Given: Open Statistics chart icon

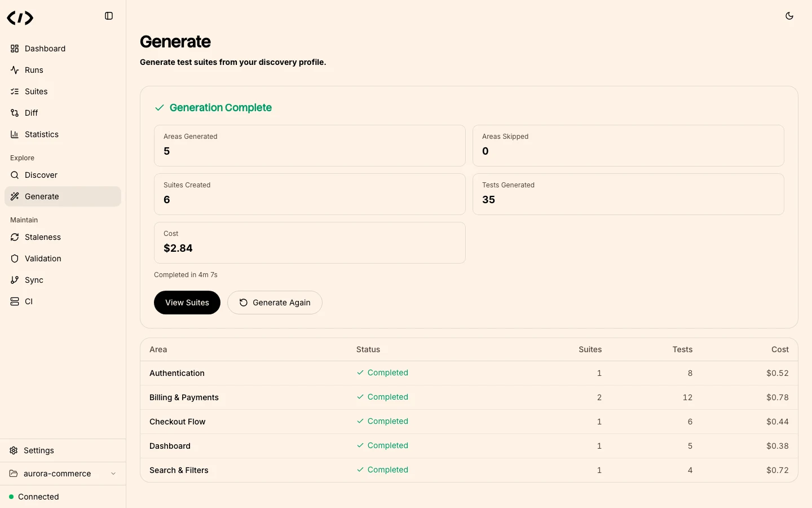Looking at the screenshot, I should pyautogui.click(x=15, y=134).
